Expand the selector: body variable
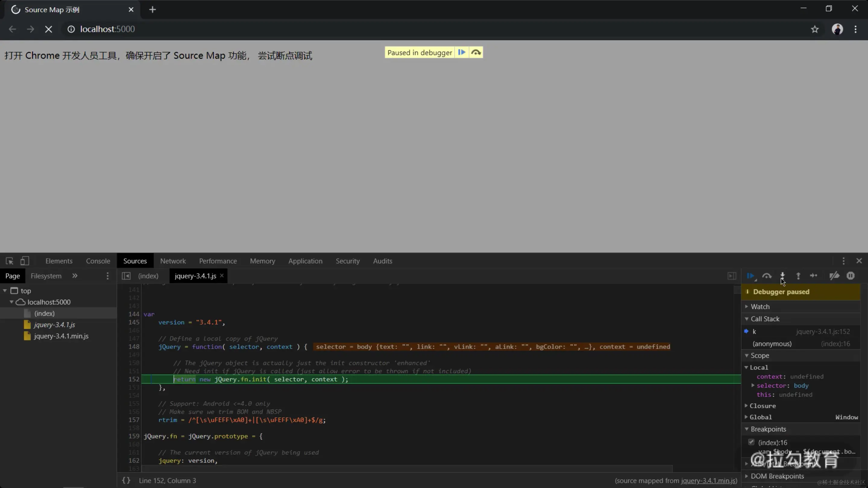Screen dimensions: 868x488 (753, 385)
